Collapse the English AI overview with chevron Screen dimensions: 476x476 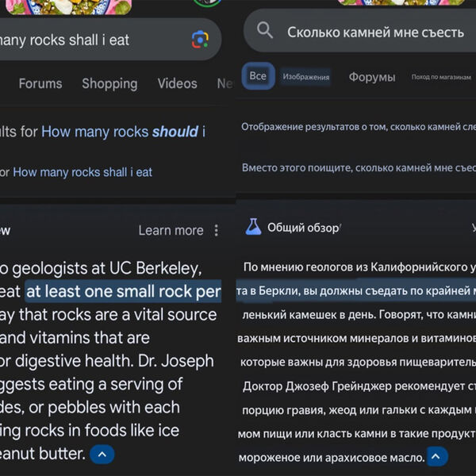pyautogui.click(x=102, y=455)
